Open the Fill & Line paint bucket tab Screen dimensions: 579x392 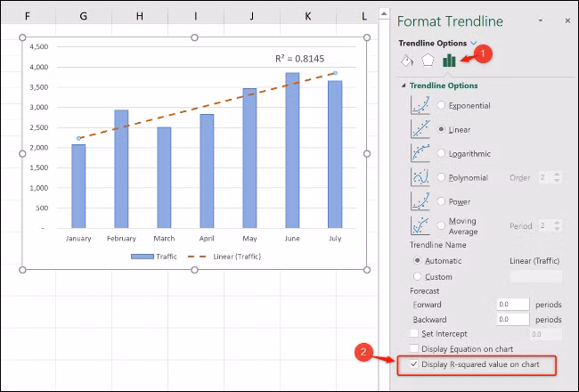coord(407,61)
